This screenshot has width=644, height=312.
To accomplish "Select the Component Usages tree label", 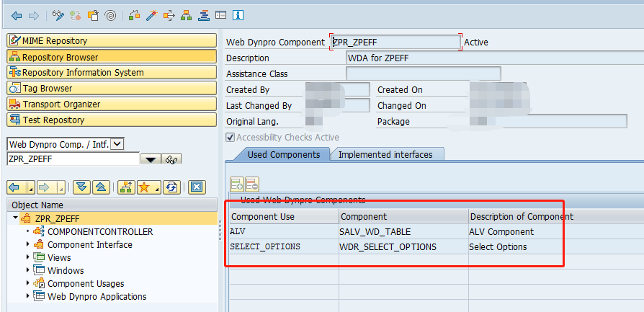I will point(86,284).
